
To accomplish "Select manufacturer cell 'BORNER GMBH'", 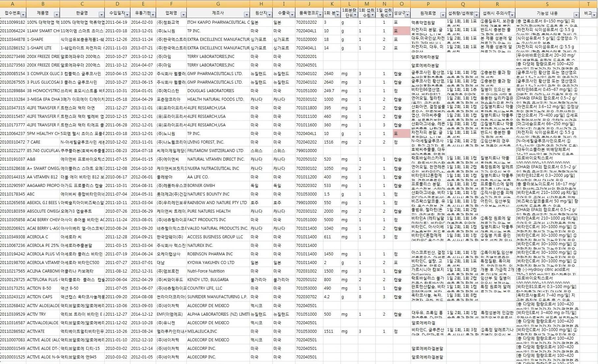I will pyautogui.click(x=218, y=186).
